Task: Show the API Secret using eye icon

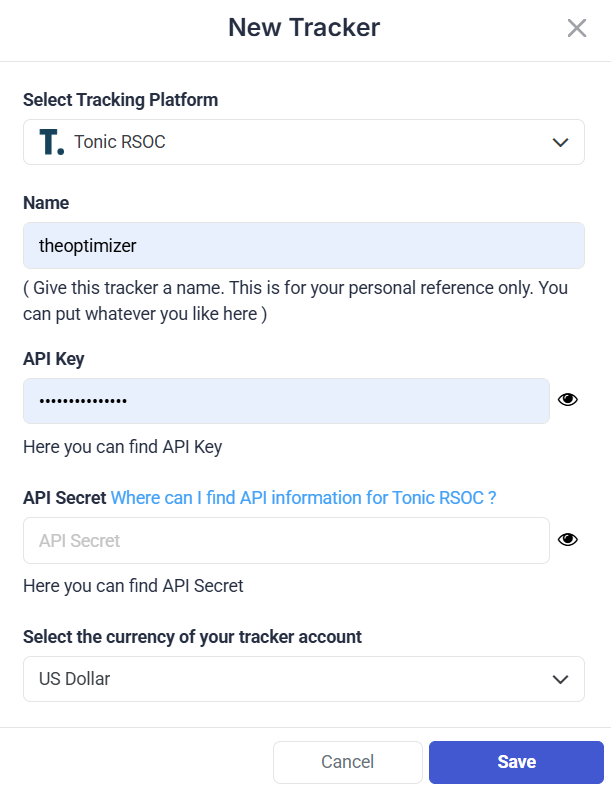Action: tap(568, 540)
